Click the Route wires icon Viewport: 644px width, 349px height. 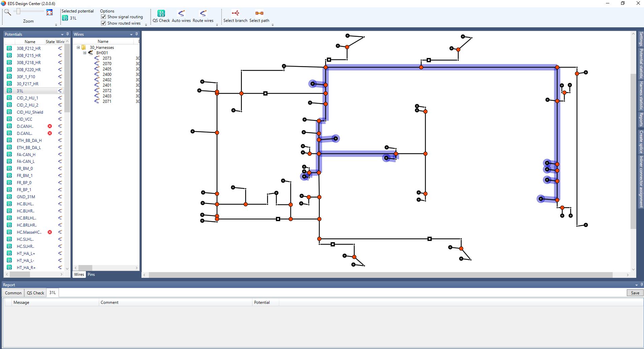click(x=203, y=13)
